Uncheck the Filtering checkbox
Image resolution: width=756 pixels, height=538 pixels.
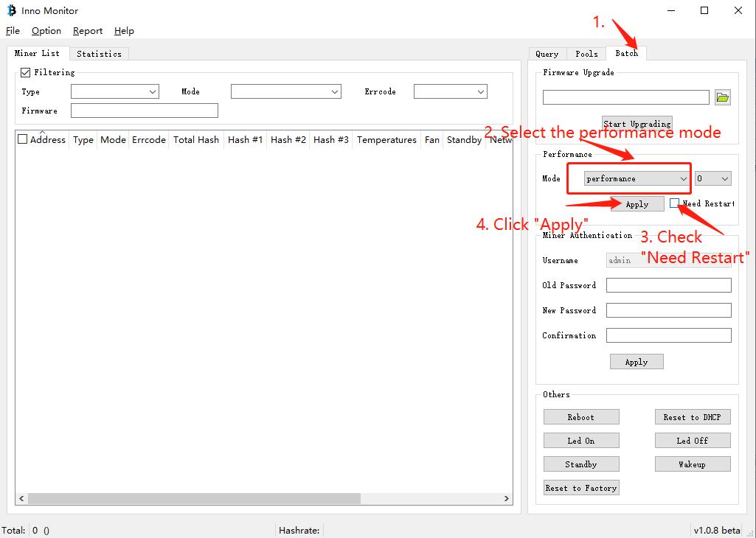26,72
